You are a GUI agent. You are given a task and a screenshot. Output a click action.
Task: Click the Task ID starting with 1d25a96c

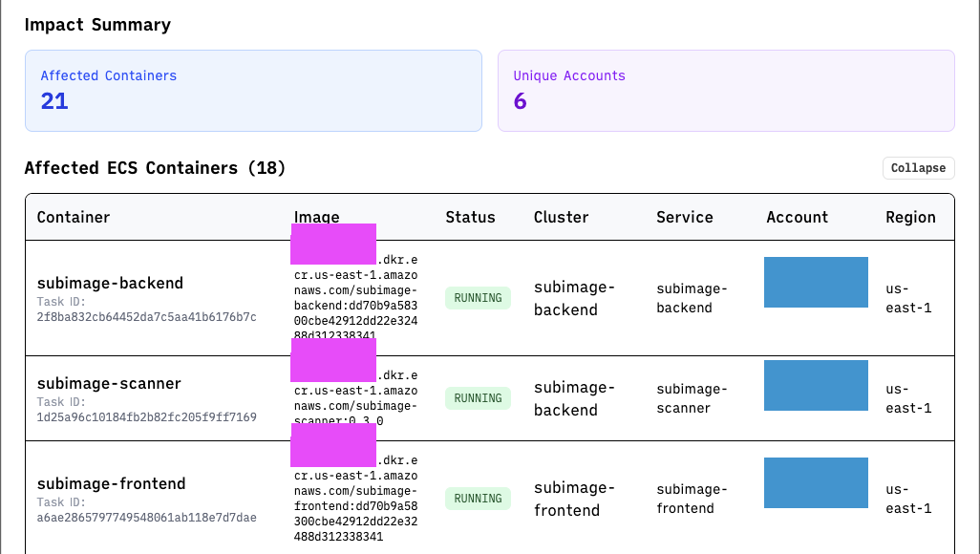coord(146,417)
